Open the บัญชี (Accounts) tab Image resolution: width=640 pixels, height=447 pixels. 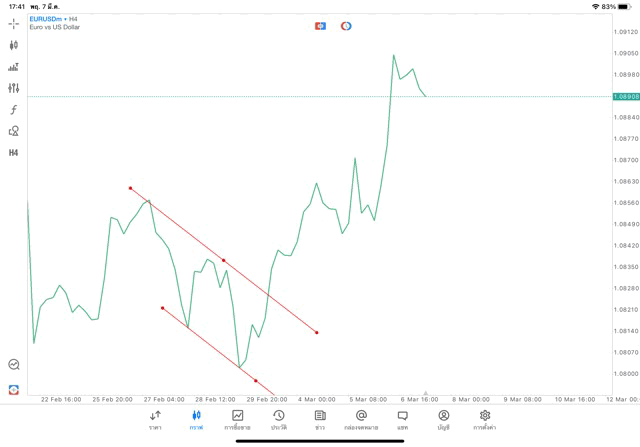click(443, 419)
